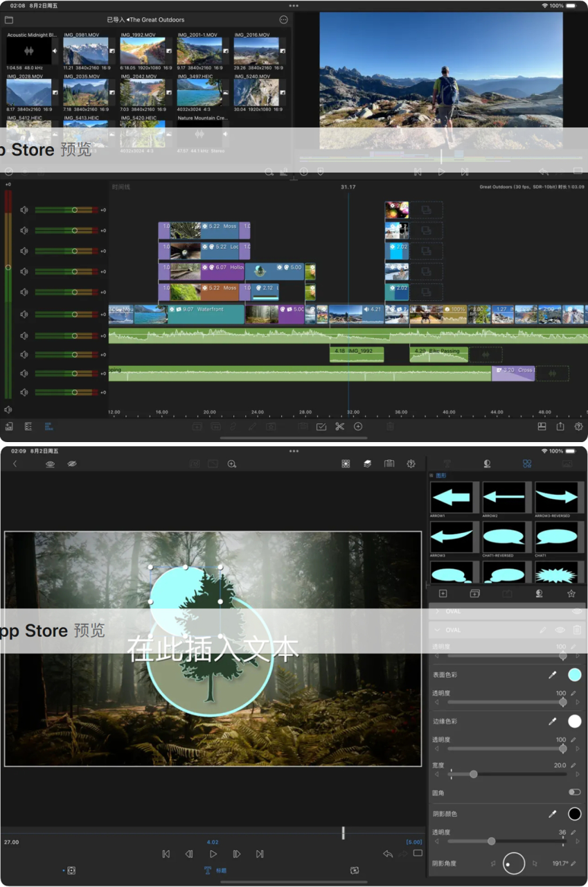Click left arrow next to shadow angle dial
588x887 pixels.
point(493,863)
